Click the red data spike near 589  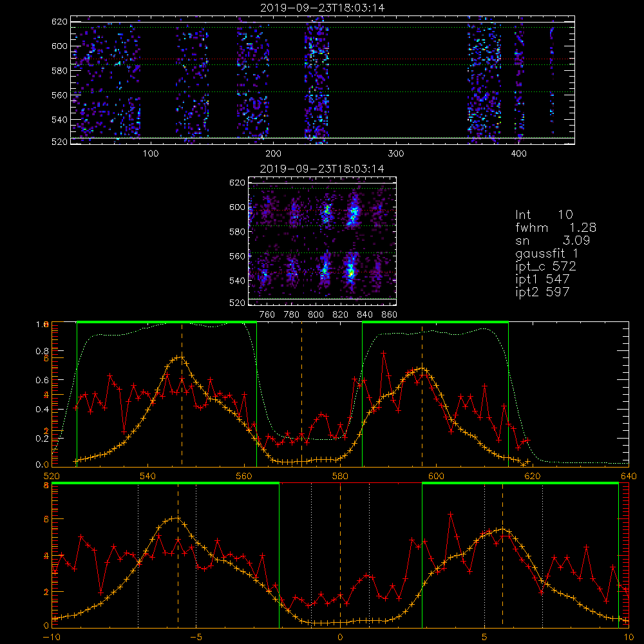point(384,353)
